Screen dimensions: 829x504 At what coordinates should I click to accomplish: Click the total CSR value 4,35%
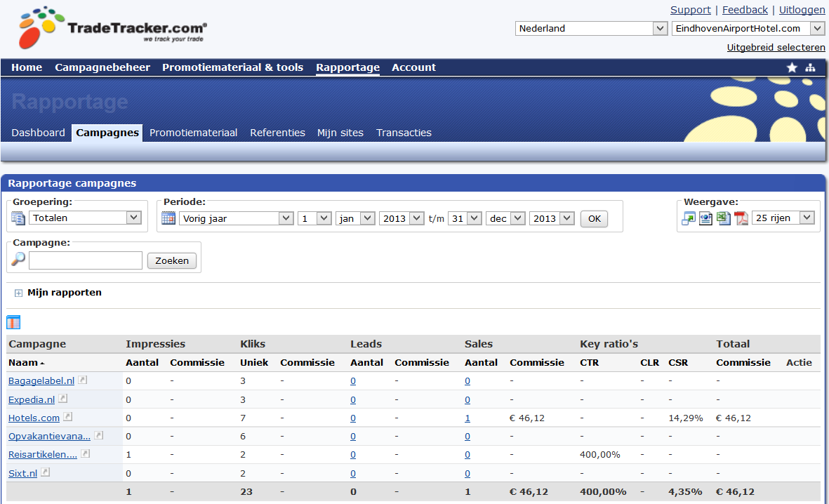coord(685,492)
